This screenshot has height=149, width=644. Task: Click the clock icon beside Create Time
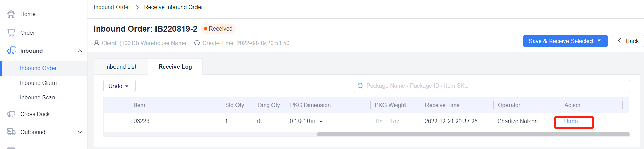(197, 43)
